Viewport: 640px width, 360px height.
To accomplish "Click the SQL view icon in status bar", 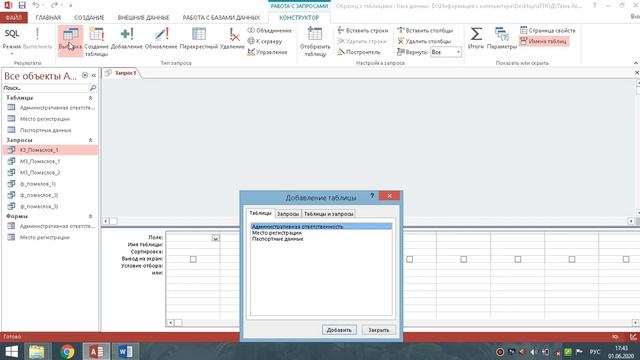I will (615, 337).
